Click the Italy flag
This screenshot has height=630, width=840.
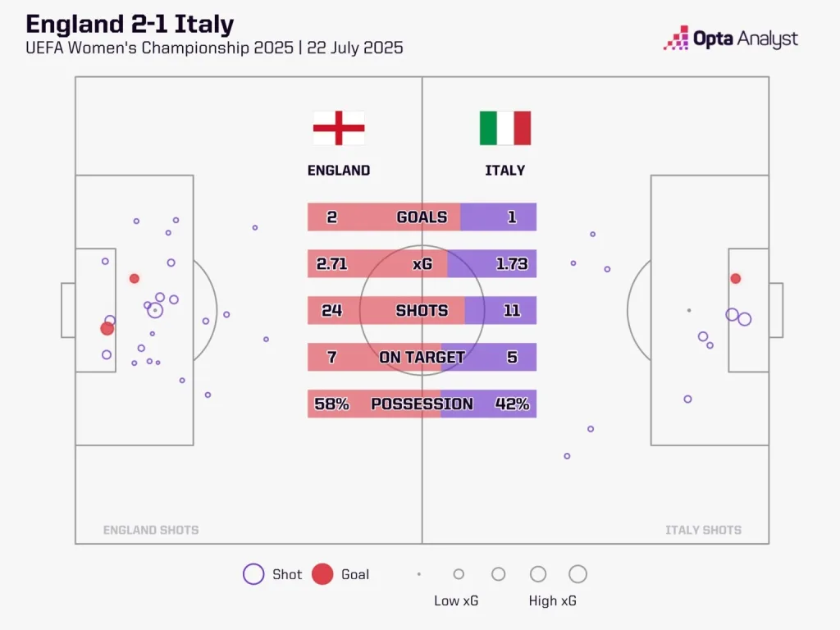(505, 128)
